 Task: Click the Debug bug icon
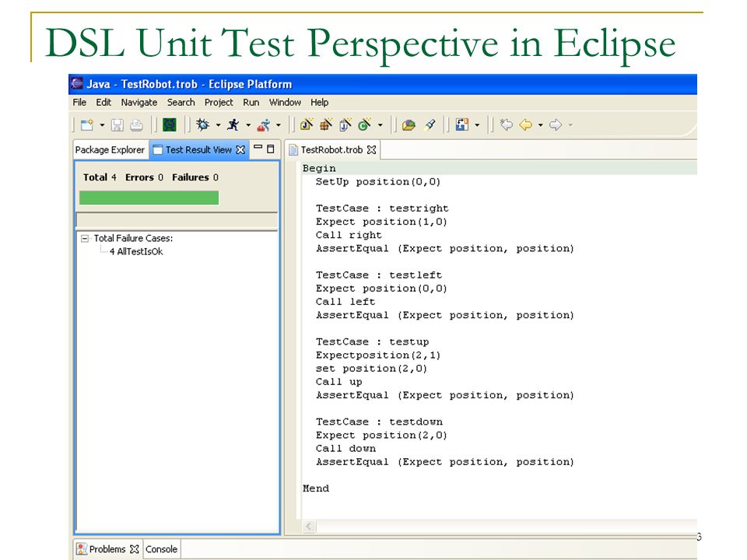tap(203, 124)
